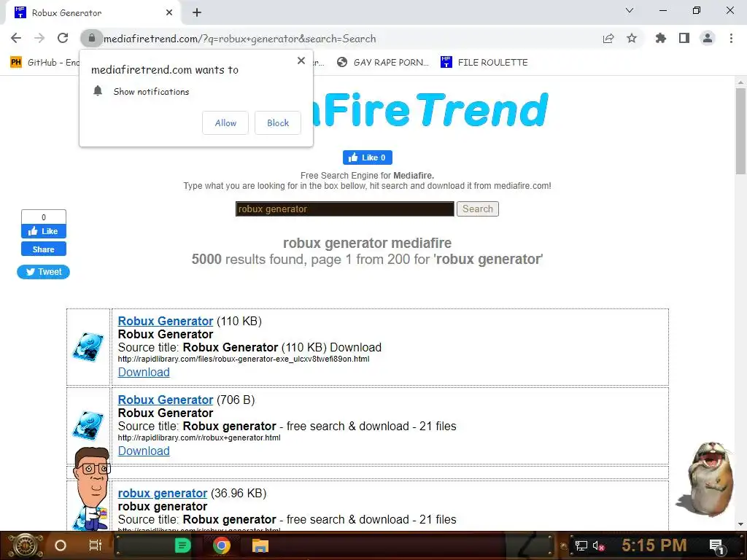747x560 pixels.
Task: Click the cartoon man with glasses overlay
Action: coord(91,488)
